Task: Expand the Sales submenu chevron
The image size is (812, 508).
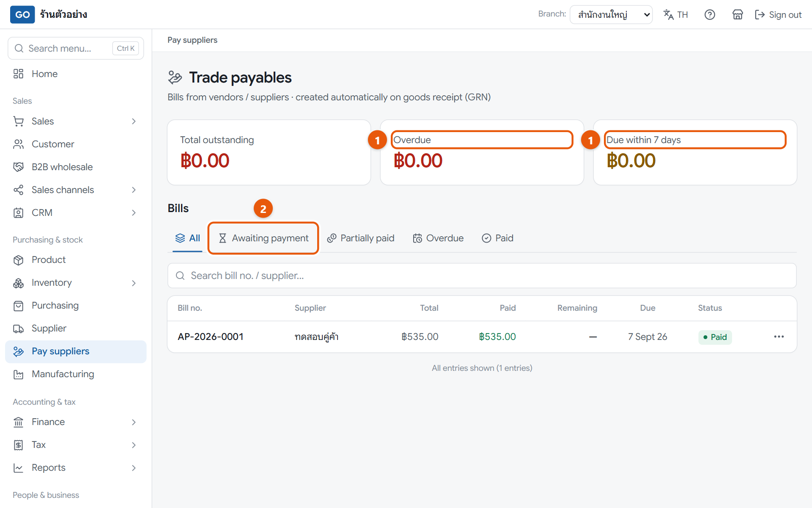Action: pyautogui.click(x=134, y=121)
